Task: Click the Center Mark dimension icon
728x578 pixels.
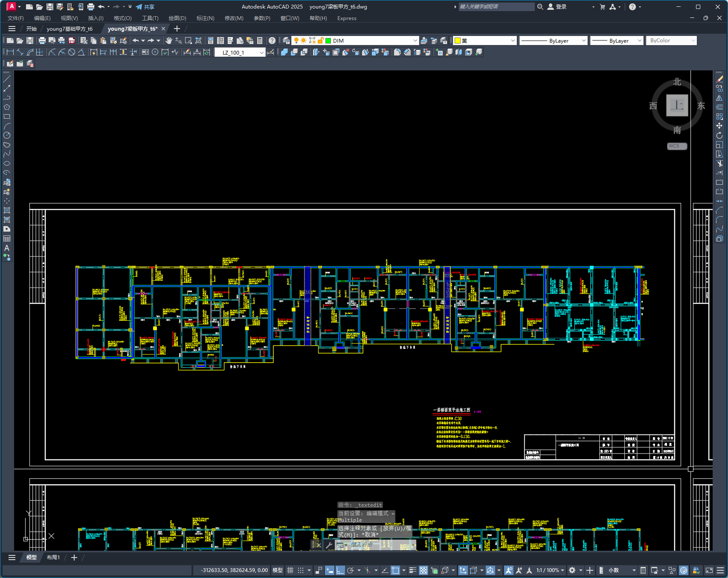Action: (155, 52)
